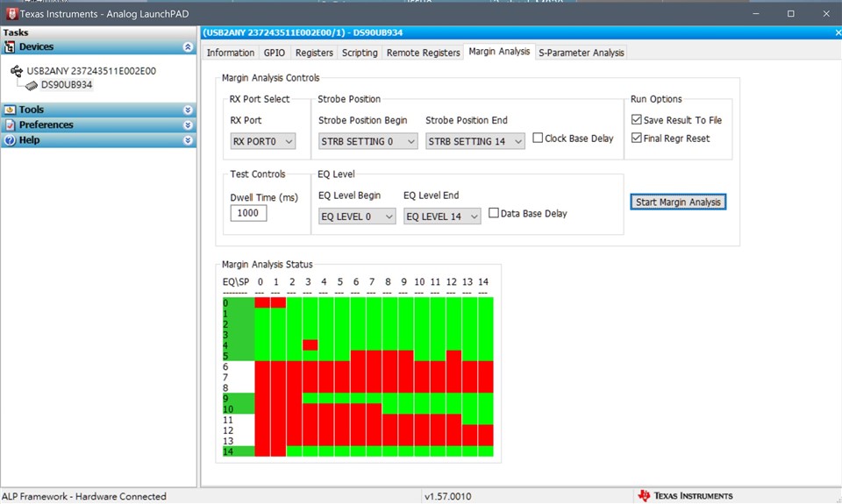
Task: Click the USB2ANY USB connector icon
Action: (x=17, y=71)
